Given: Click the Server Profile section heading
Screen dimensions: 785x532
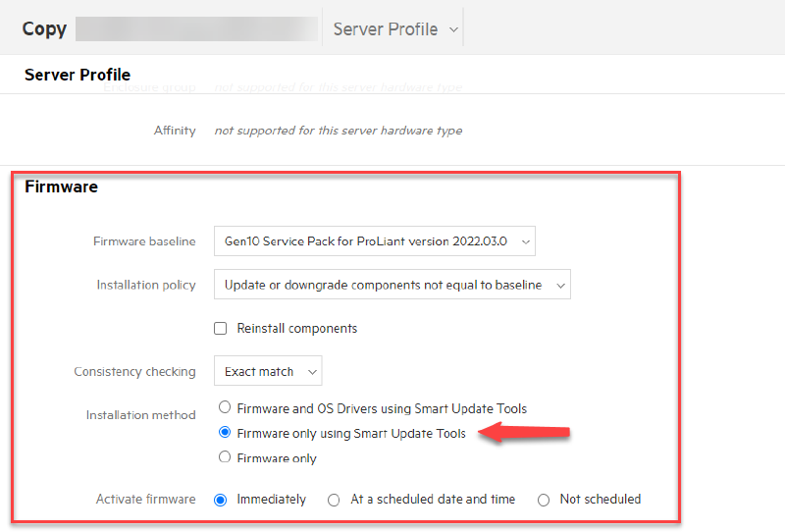Looking at the screenshot, I should [x=78, y=75].
